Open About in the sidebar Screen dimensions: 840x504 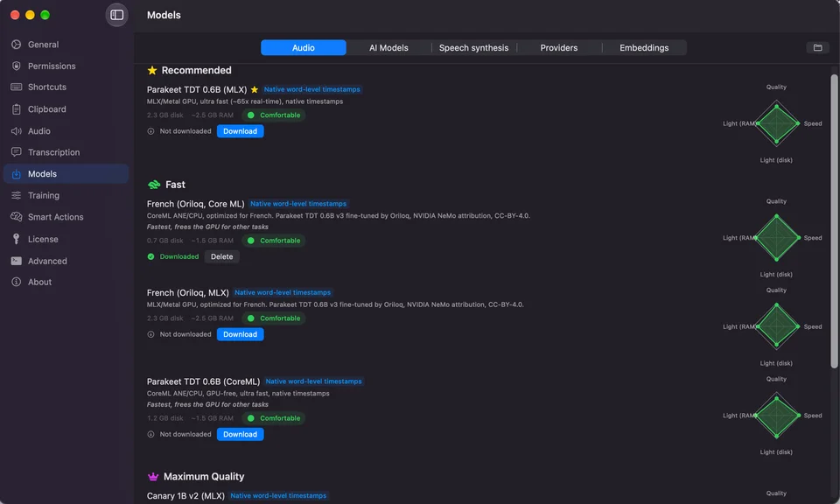[66, 282]
